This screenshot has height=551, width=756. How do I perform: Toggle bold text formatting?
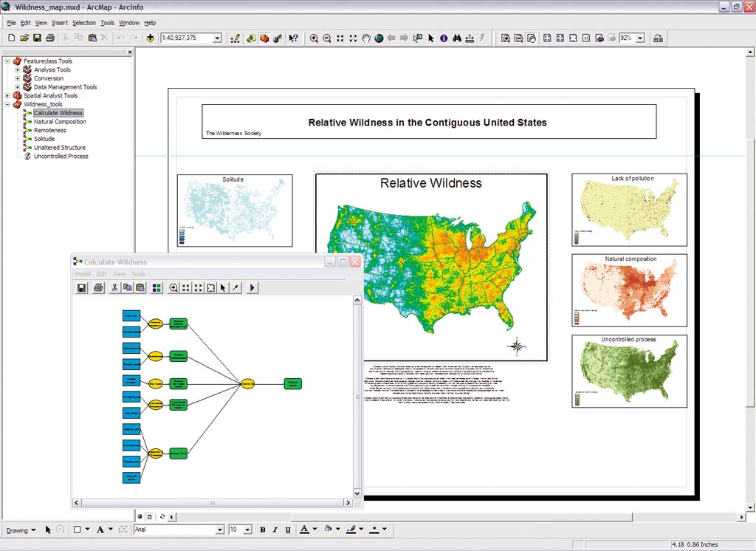263,530
